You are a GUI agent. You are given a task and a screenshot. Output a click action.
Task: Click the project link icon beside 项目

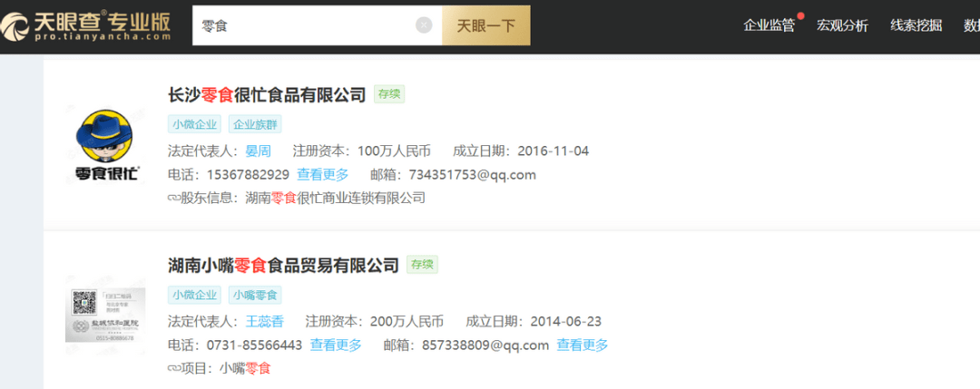pos(173,368)
